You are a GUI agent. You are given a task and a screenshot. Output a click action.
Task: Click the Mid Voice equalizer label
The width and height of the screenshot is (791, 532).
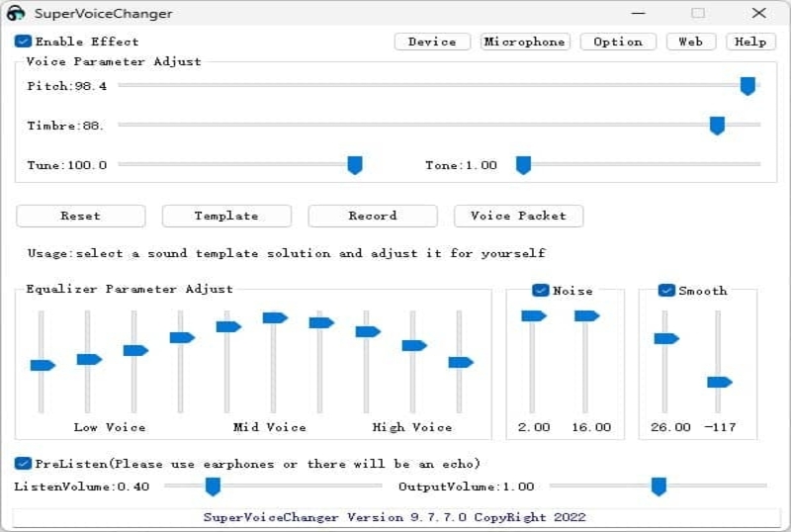[x=269, y=427]
